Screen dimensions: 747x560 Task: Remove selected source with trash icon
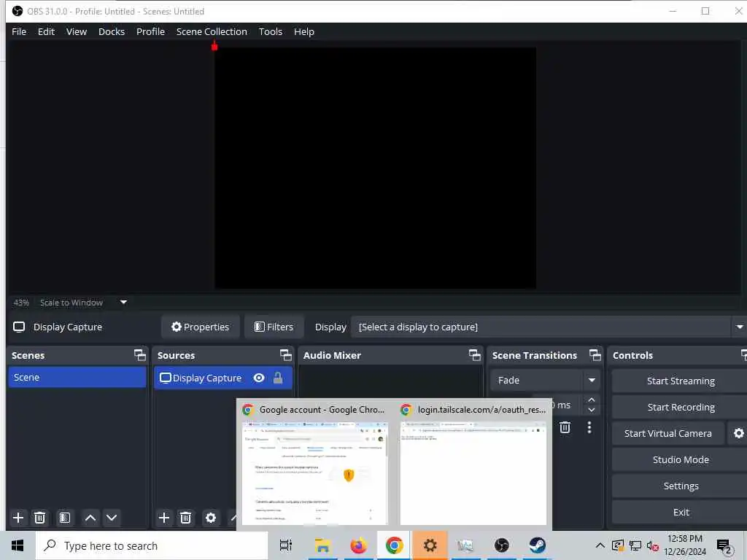(185, 518)
